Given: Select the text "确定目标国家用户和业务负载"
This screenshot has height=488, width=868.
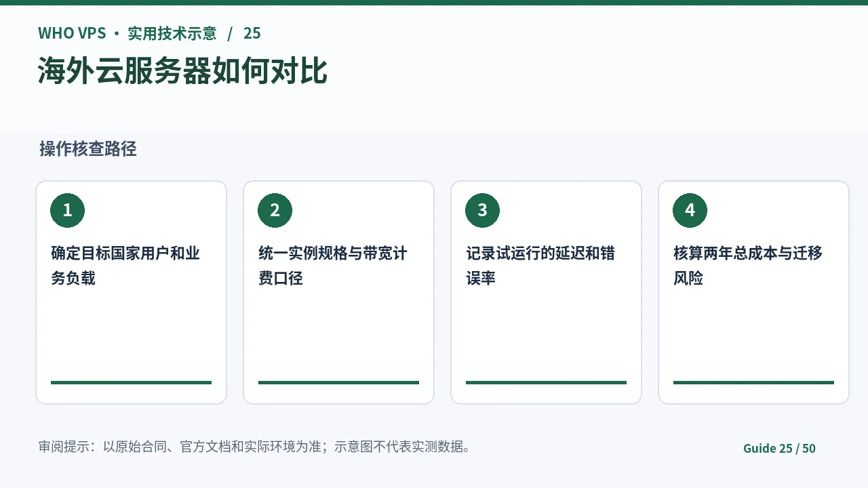Looking at the screenshot, I should (x=125, y=266).
